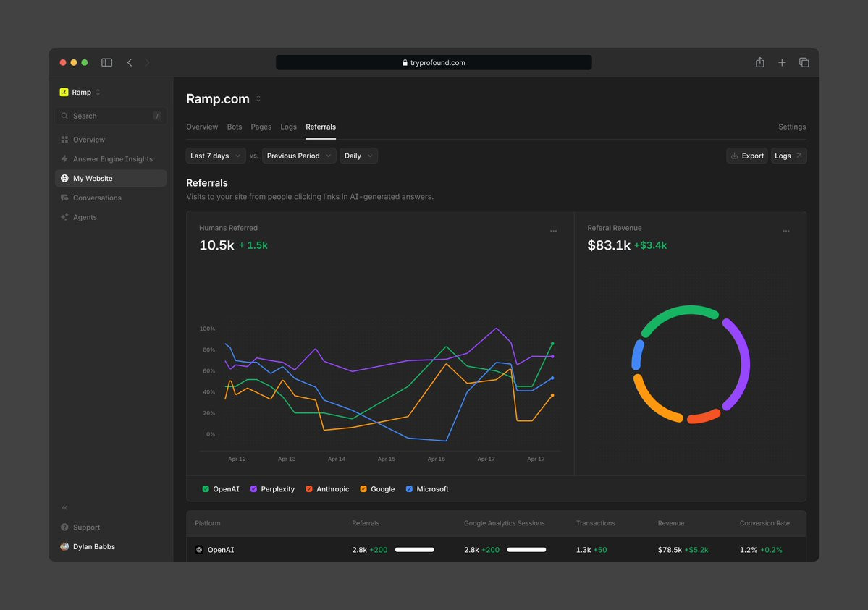868x610 pixels.
Task: Open a new tab with plus icon
Action: (x=782, y=62)
